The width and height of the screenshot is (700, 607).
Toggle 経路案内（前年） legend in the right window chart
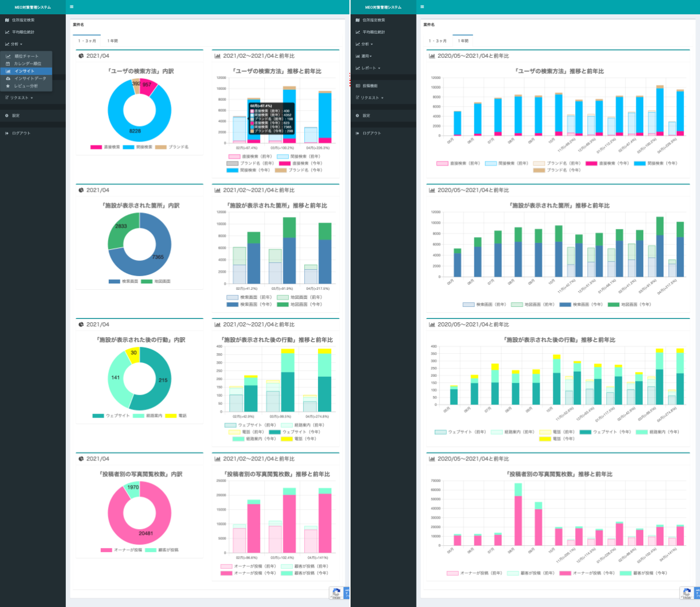pos(512,432)
